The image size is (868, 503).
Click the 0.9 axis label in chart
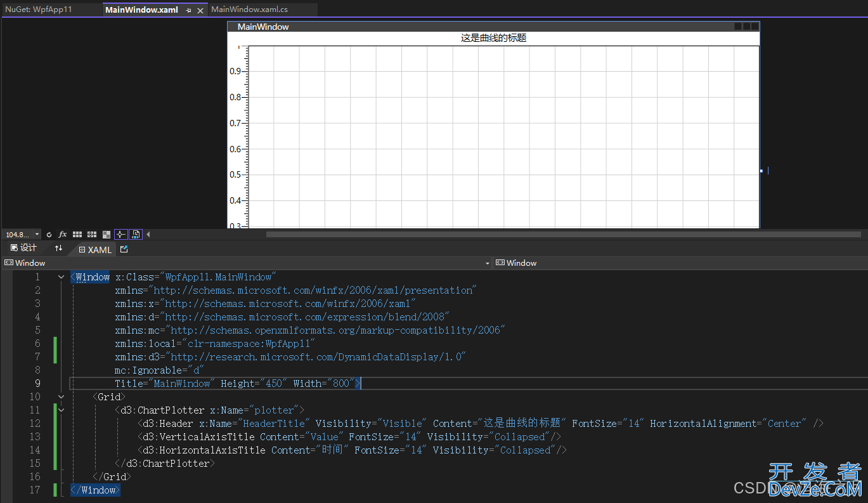tap(235, 72)
